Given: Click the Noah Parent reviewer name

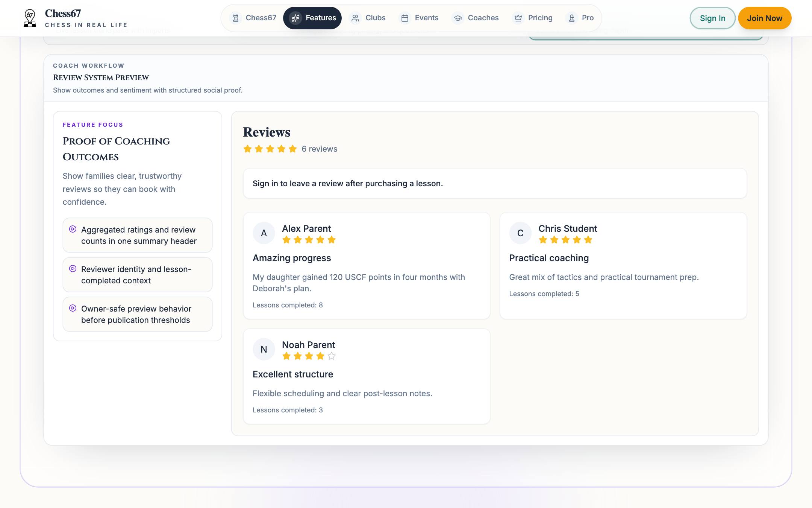Looking at the screenshot, I should (309, 345).
